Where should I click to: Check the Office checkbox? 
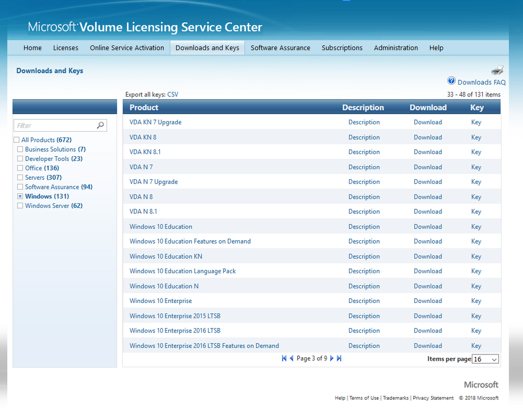(x=20, y=168)
